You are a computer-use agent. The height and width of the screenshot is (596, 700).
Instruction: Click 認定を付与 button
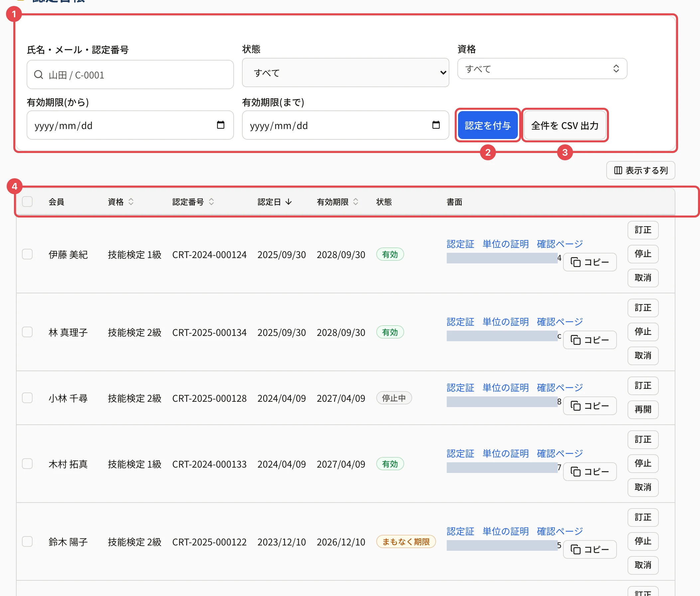coord(488,125)
